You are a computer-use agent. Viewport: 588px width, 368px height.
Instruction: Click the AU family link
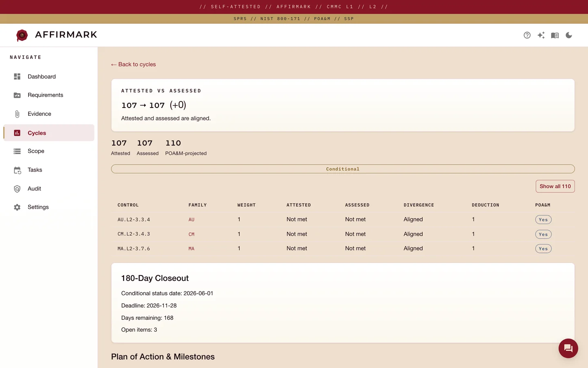pyautogui.click(x=192, y=220)
